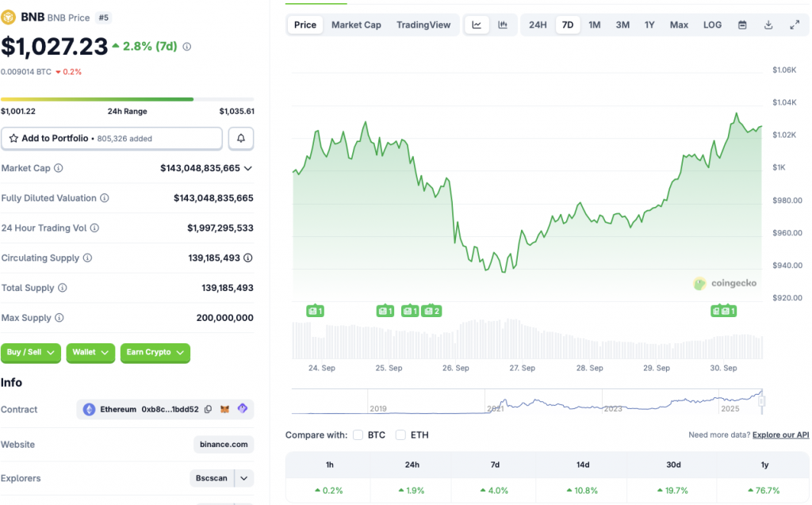Click Ethereum logo in Contract row
812x505 pixels.
click(89, 409)
